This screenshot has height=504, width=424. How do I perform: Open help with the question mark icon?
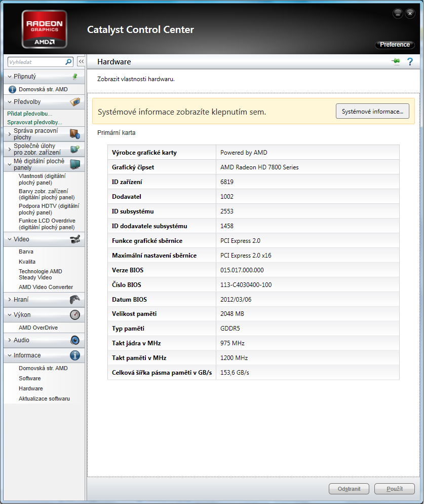tap(410, 61)
